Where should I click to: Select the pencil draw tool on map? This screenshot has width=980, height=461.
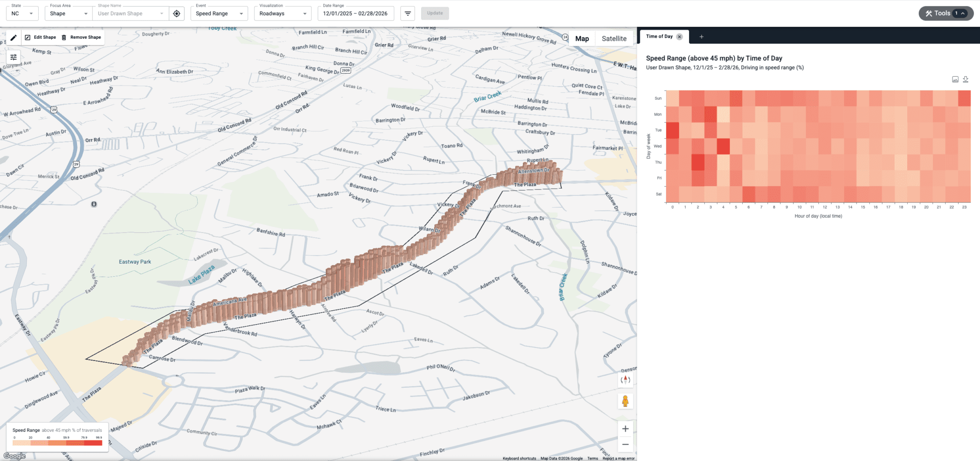13,37
